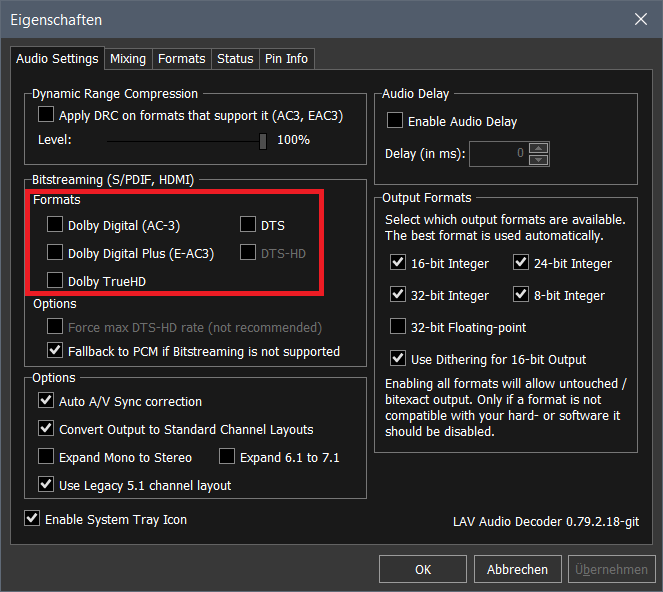Image resolution: width=663 pixels, height=592 pixels.
Task: Check Enable Audio Delay
Action: click(x=395, y=121)
